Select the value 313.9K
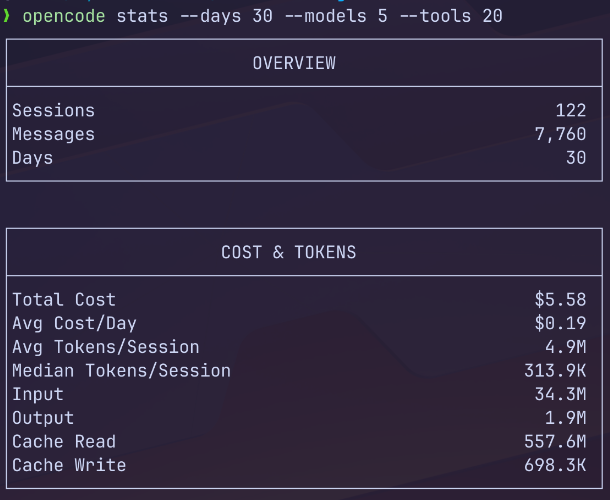Image resolution: width=610 pixels, height=500 pixels. (555, 371)
